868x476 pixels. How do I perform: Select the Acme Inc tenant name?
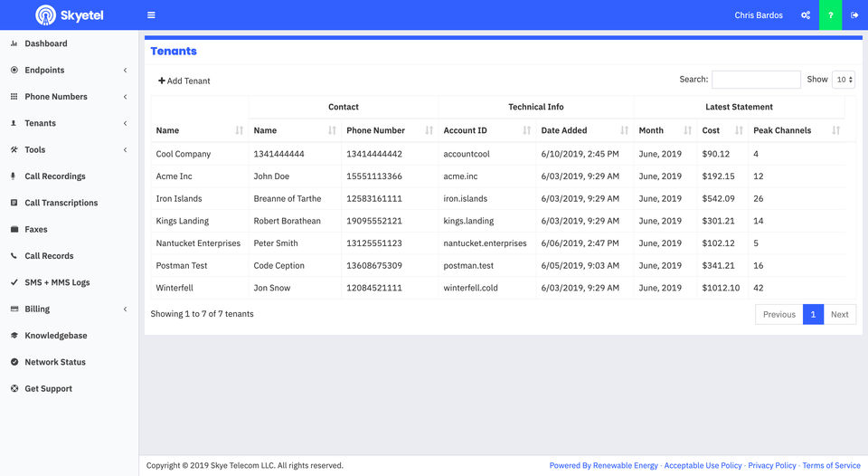(x=174, y=176)
